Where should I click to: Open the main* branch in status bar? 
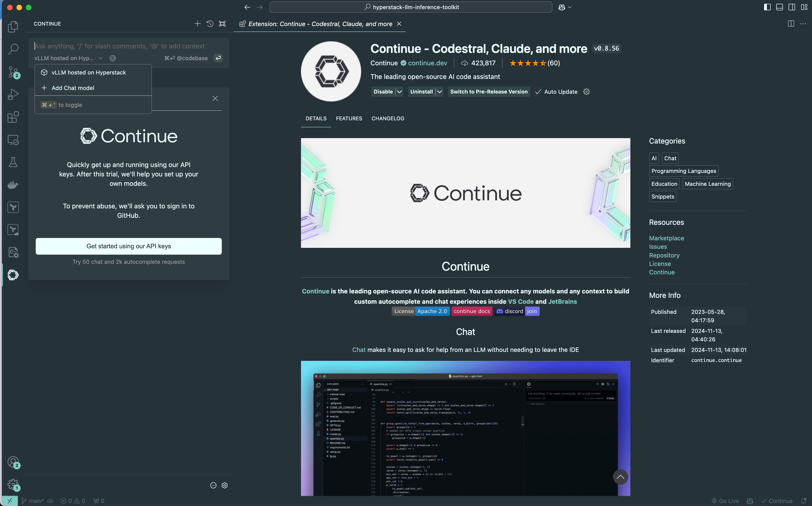tap(32, 501)
